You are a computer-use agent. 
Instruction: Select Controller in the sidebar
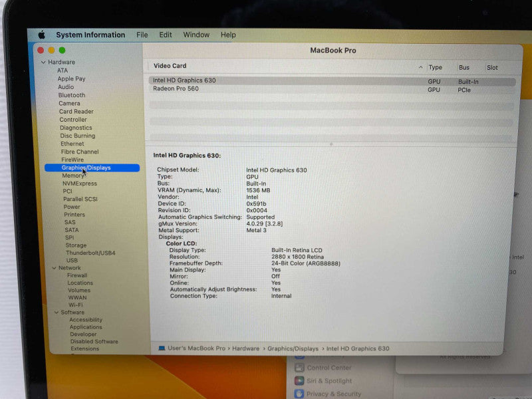[73, 120]
